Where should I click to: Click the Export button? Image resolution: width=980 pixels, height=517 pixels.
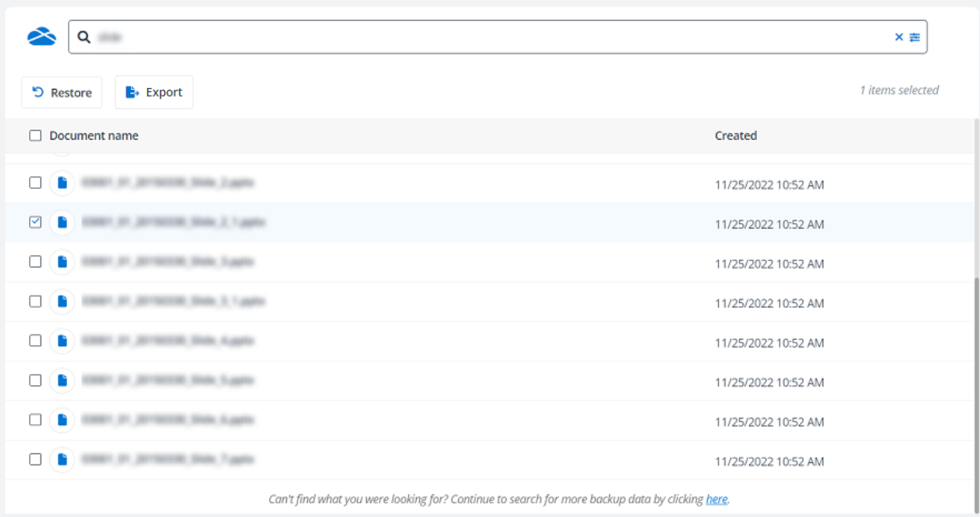pos(154,91)
